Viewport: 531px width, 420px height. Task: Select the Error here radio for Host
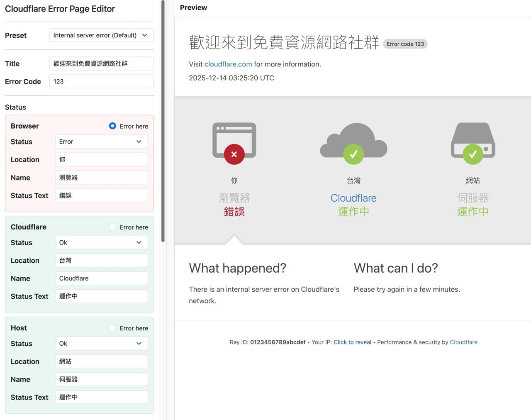point(112,328)
